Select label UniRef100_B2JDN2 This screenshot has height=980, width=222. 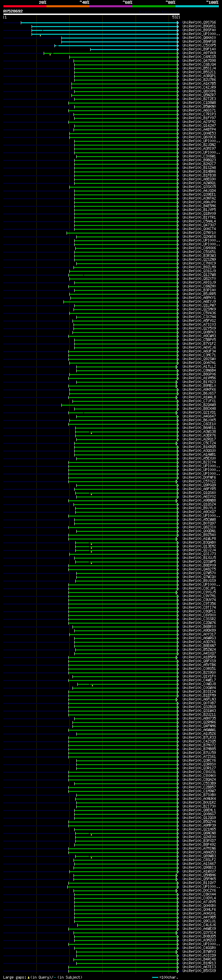[x=199, y=145]
